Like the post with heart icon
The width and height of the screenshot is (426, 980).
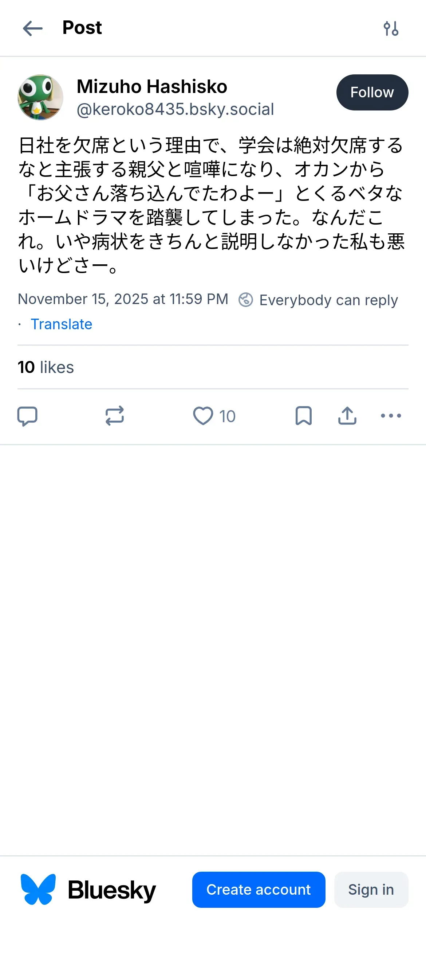point(203,416)
